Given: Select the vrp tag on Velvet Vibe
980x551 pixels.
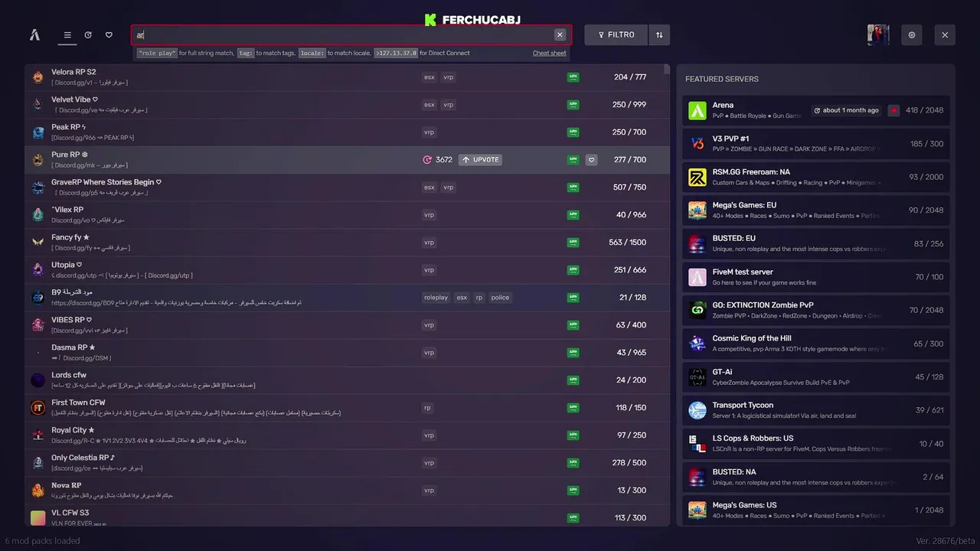Looking at the screenshot, I should [449, 105].
